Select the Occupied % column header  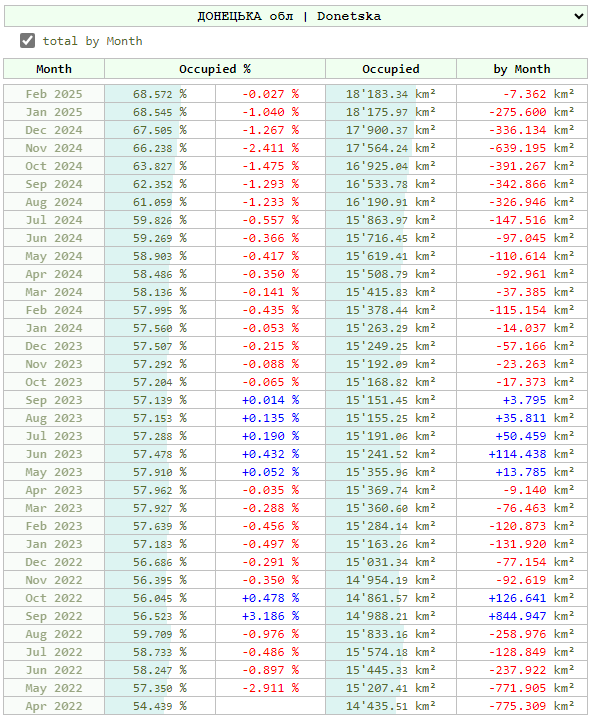(215, 69)
